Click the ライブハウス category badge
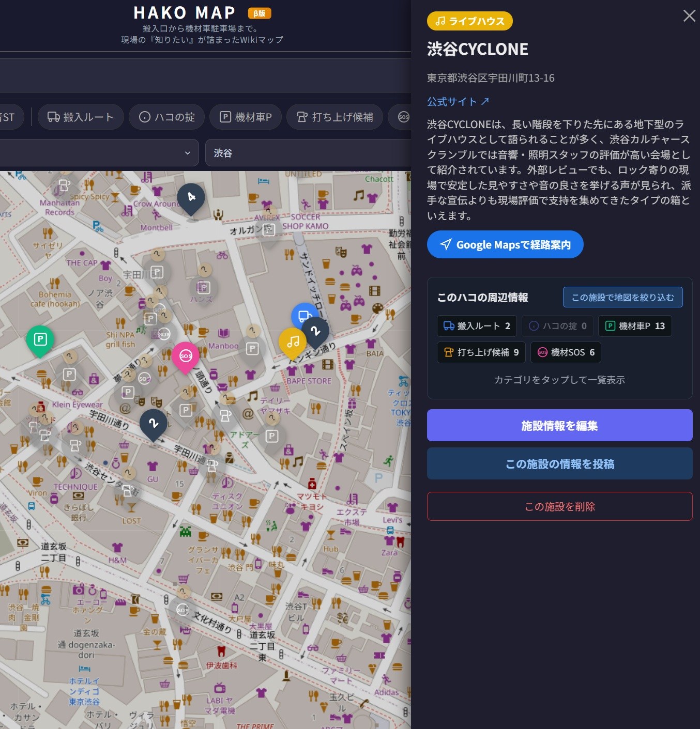Screen dimensions: 700x729 [470, 21]
